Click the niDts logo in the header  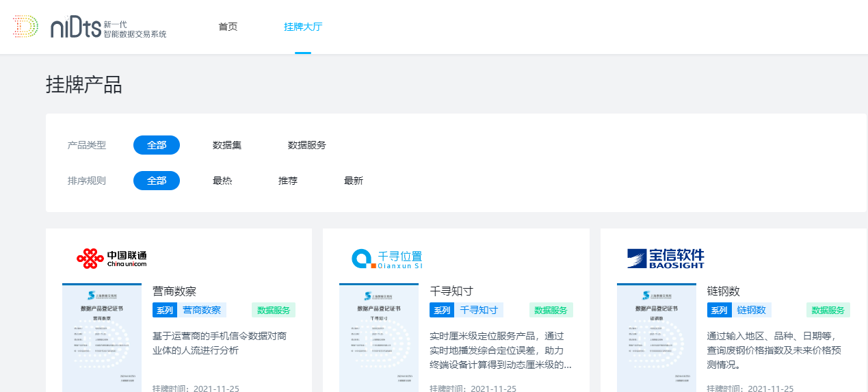point(89,27)
